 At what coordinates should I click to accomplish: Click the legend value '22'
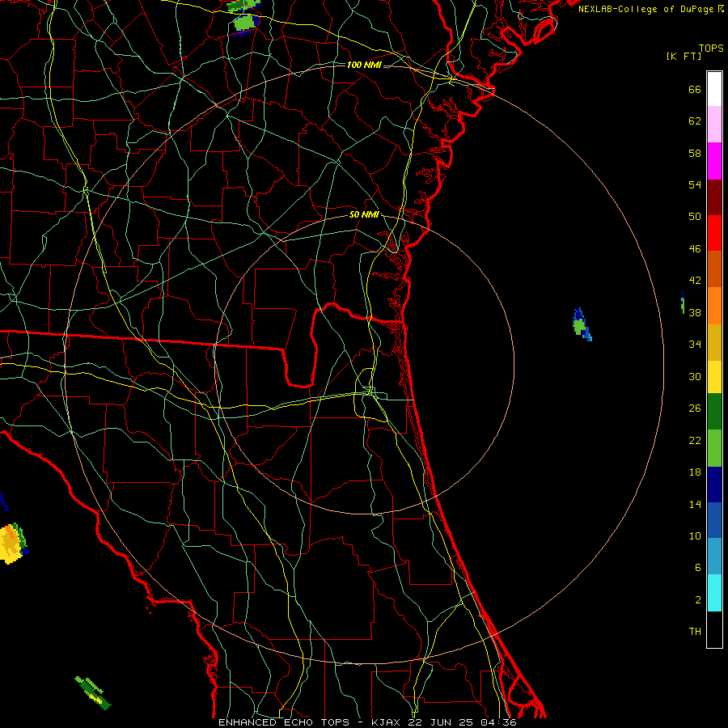coord(695,441)
